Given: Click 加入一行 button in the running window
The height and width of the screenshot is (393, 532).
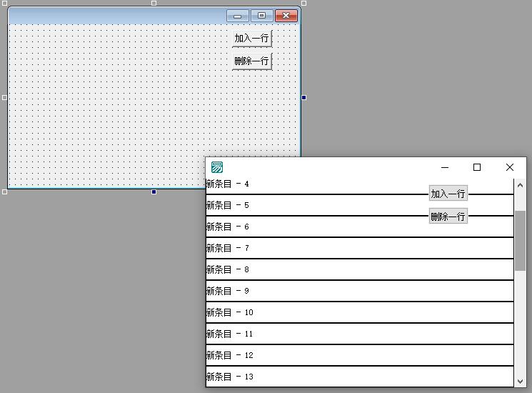Looking at the screenshot, I should click(x=448, y=194).
